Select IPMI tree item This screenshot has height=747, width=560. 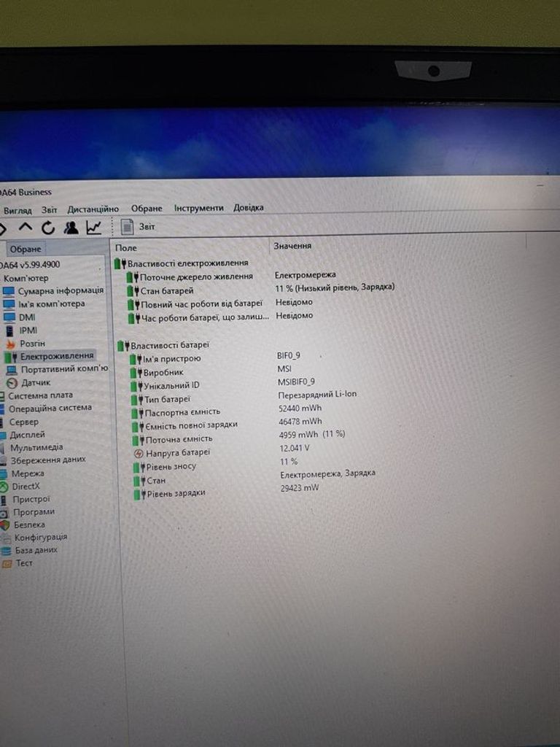[x=21, y=330]
